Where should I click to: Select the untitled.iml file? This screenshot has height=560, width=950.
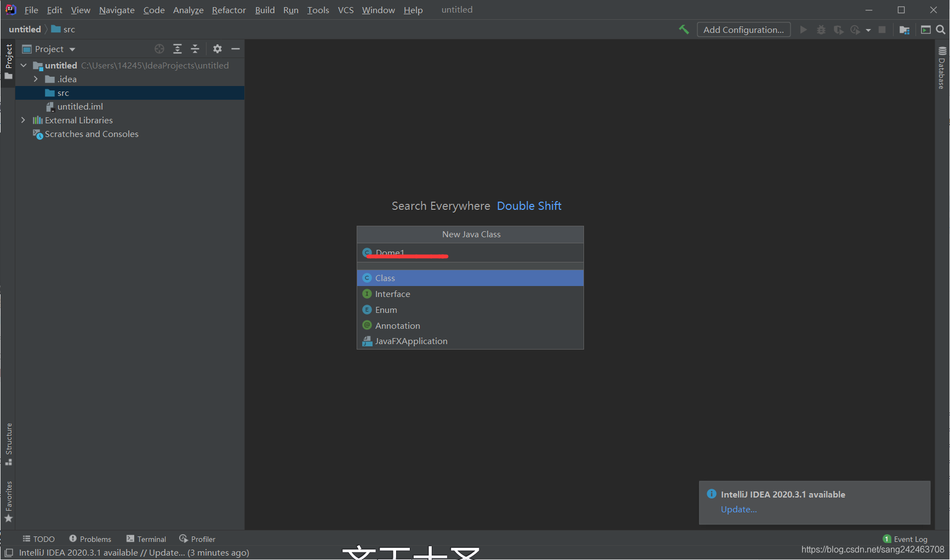(x=130, y=106)
